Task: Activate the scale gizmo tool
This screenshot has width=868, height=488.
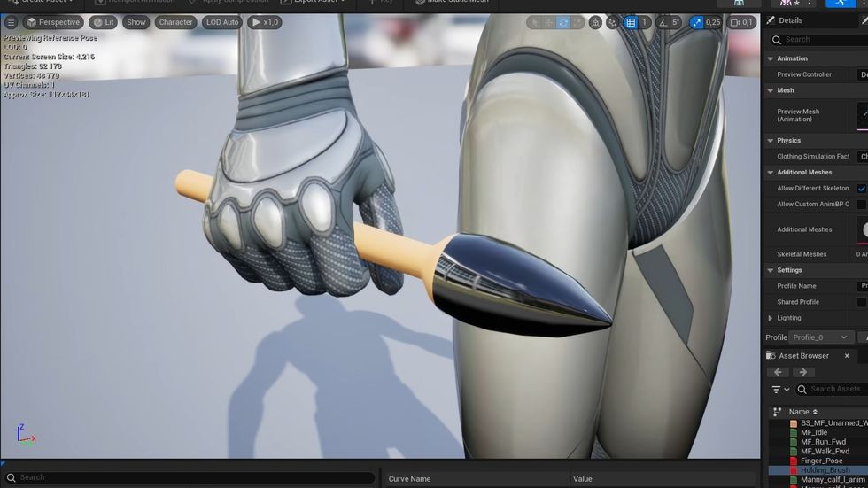Action: (577, 22)
